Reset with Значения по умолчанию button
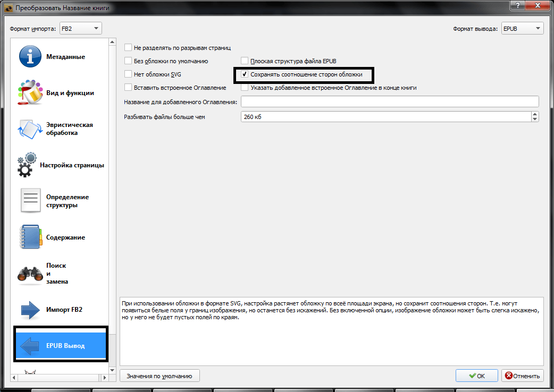554x392 pixels. pyautogui.click(x=159, y=376)
